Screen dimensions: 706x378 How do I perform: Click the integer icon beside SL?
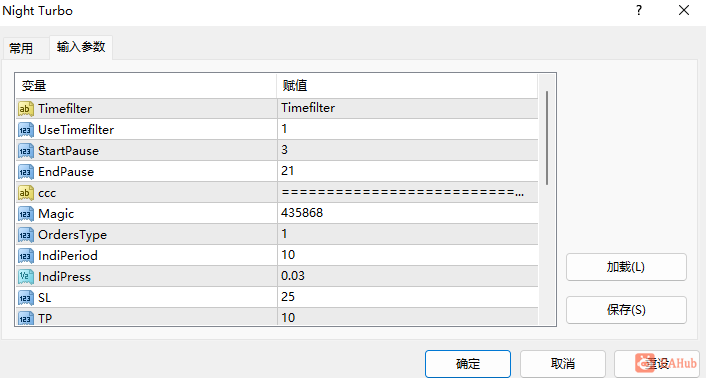tap(26, 297)
